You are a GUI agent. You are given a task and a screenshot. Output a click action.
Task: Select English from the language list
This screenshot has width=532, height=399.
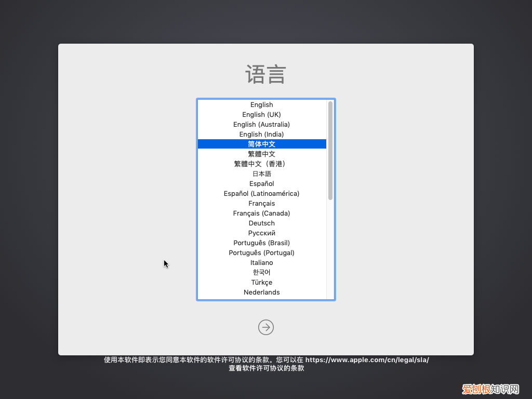click(262, 105)
